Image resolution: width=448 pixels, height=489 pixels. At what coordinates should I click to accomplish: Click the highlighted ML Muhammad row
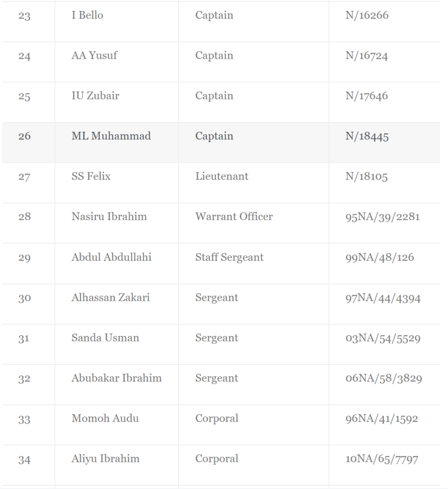221,142
